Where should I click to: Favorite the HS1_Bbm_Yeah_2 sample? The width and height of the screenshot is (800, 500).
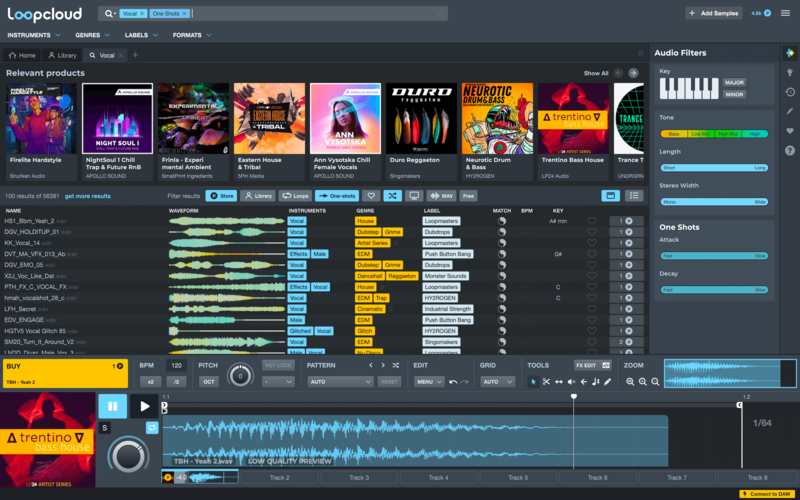click(x=592, y=221)
